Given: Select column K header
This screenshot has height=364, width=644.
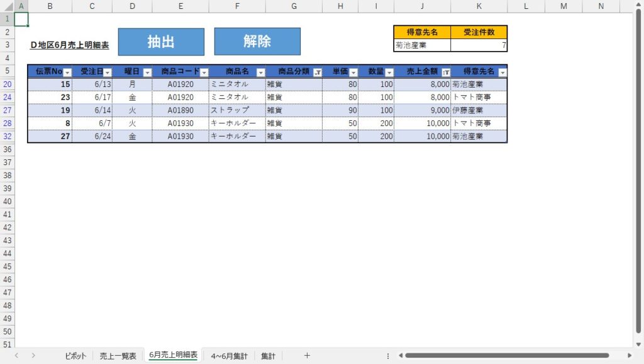Looking at the screenshot, I should click(479, 6).
